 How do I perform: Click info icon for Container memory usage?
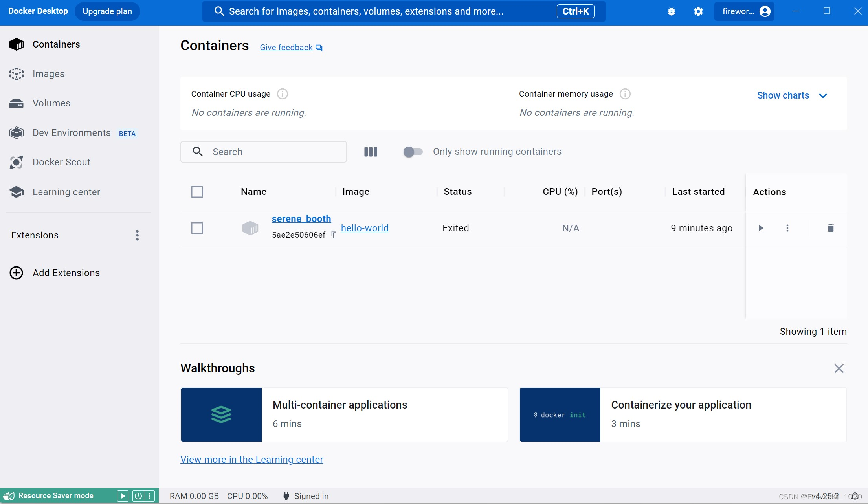(625, 94)
